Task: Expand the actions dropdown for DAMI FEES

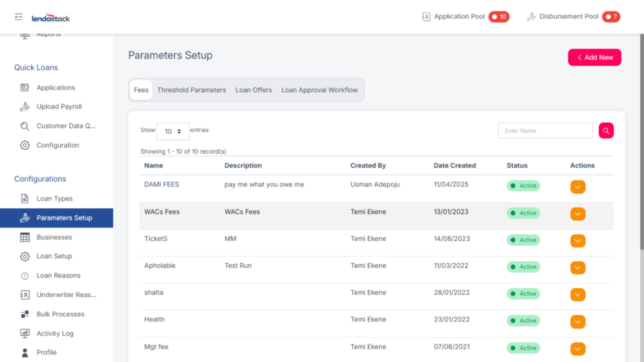Action: 577,187
